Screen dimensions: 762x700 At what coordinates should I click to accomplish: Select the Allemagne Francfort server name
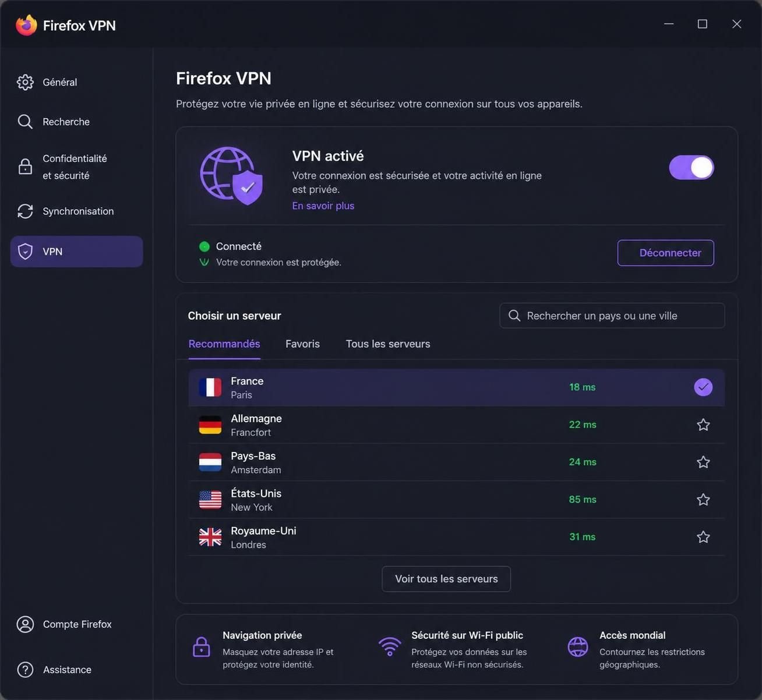point(256,425)
